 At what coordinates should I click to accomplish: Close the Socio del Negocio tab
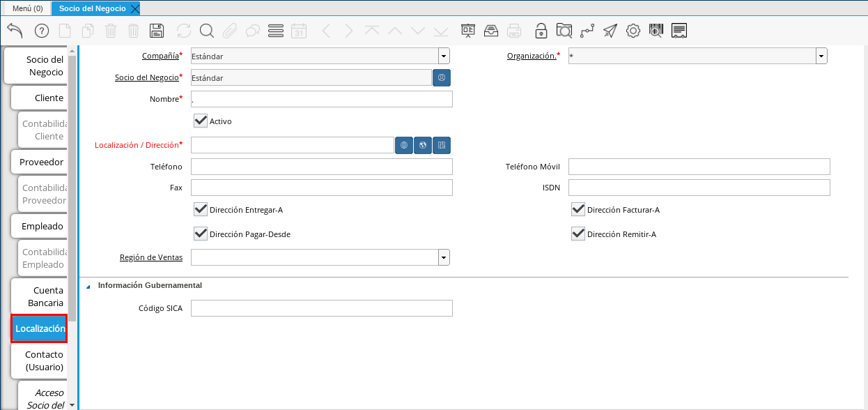click(135, 8)
